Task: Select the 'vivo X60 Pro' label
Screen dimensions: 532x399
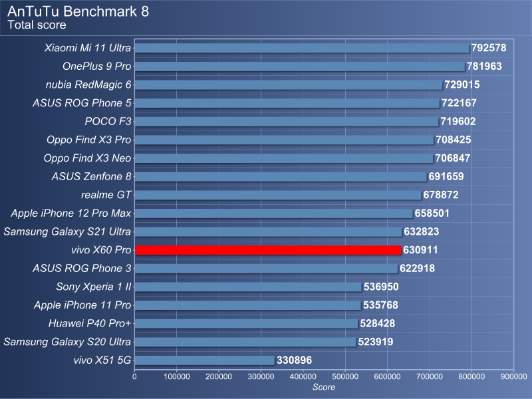Action: pos(101,250)
